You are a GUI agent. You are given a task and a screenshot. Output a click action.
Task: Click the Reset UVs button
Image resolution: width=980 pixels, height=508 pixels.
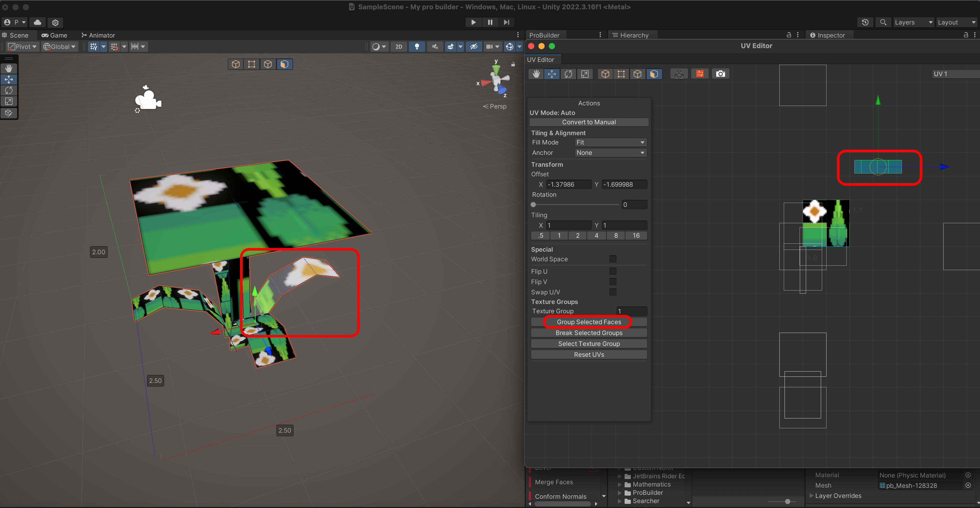pyautogui.click(x=589, y=354)
